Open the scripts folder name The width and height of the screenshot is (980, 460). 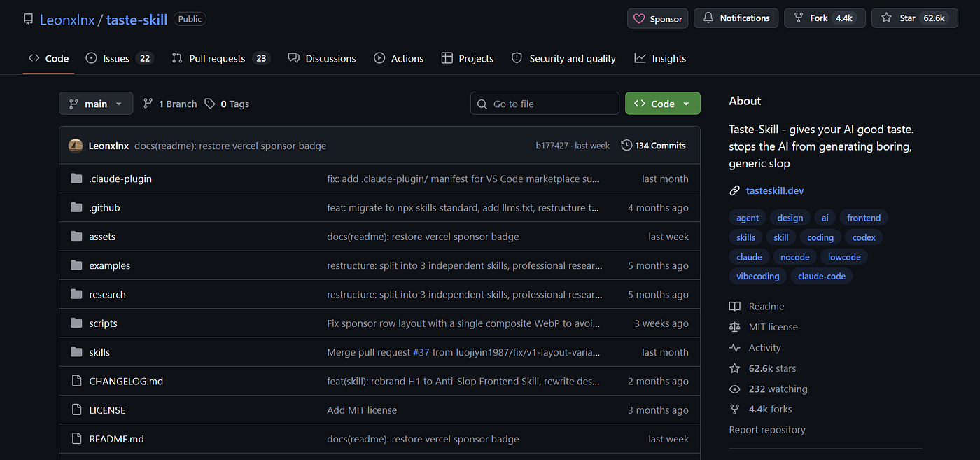(103, 323)
